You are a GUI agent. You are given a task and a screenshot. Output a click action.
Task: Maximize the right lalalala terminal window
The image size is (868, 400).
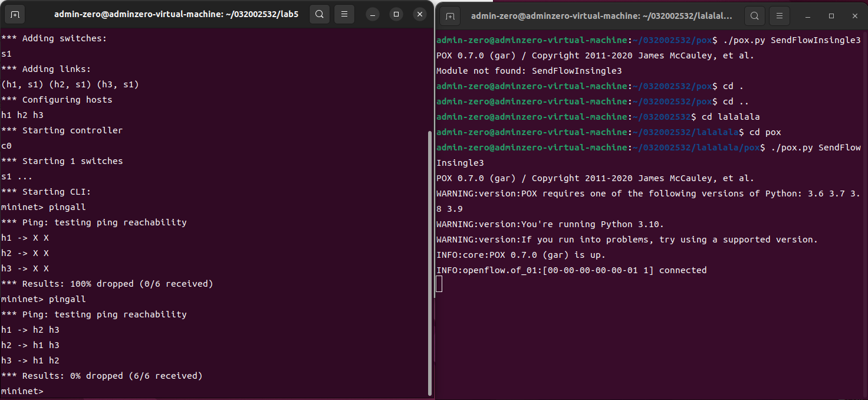click(x=831, y=16)
